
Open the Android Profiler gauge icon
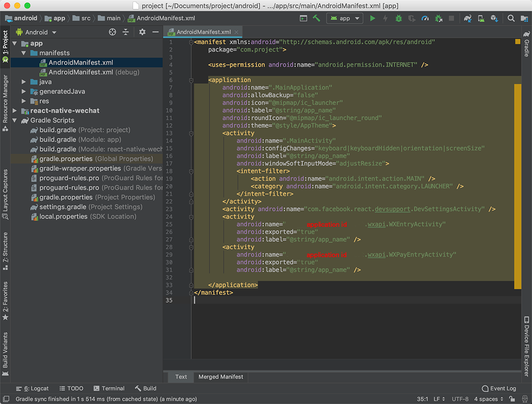[x=425, y=18]
